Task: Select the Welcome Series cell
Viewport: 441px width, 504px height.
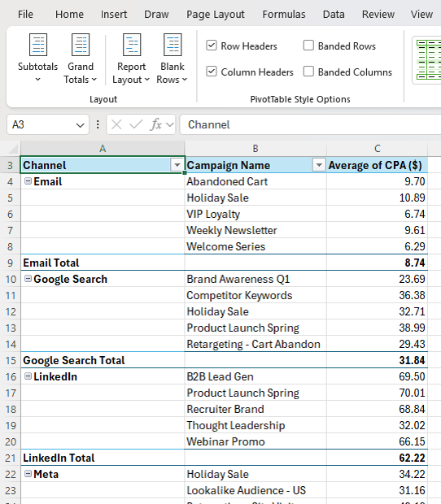Action: click(255, 246)
